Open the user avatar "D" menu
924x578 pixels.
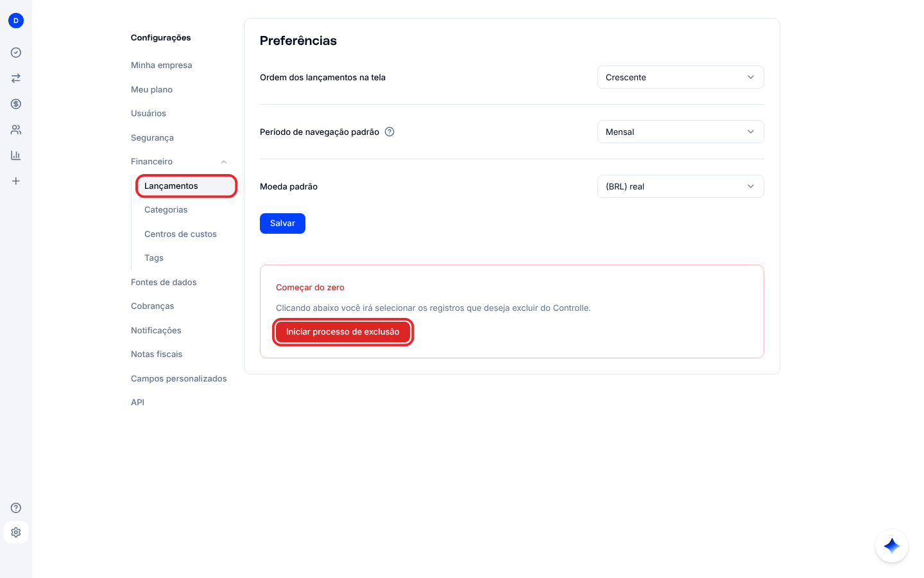tap(16, 21)
